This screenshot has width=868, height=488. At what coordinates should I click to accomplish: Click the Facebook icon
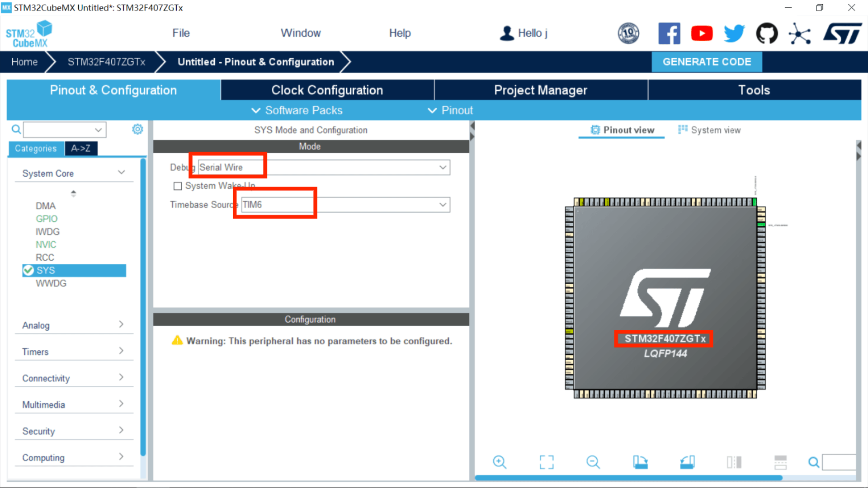[669, 33]
